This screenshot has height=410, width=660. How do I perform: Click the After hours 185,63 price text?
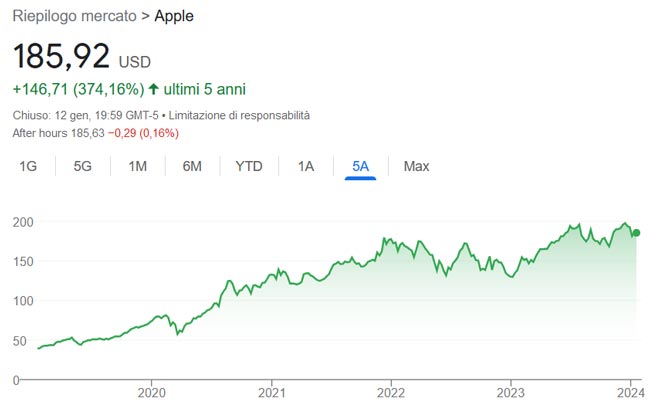pos(58,132)
